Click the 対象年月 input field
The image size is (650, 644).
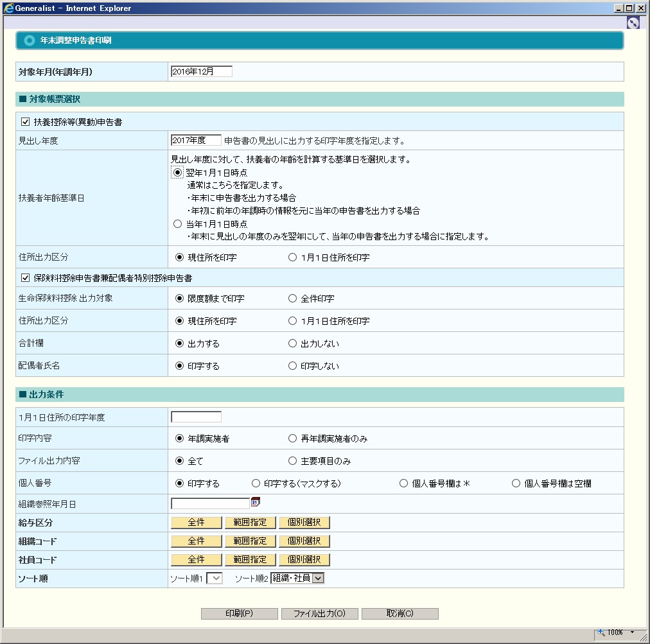(201, 71)
